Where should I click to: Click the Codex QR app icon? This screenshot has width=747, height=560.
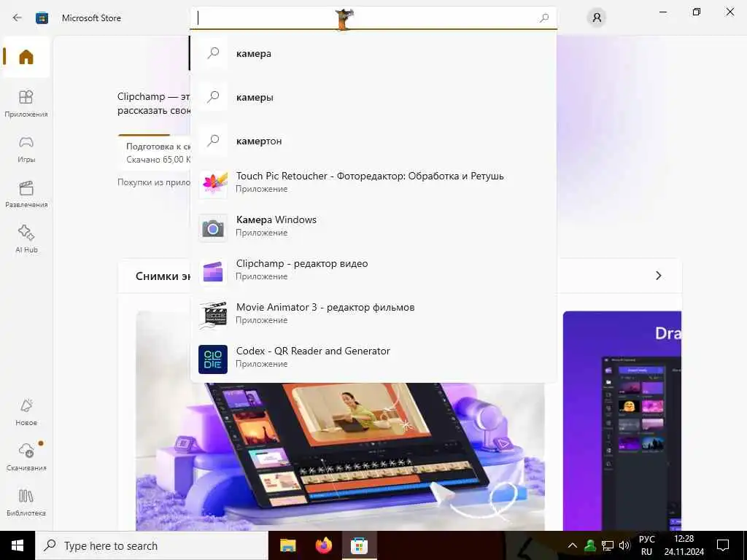(213, 359)
